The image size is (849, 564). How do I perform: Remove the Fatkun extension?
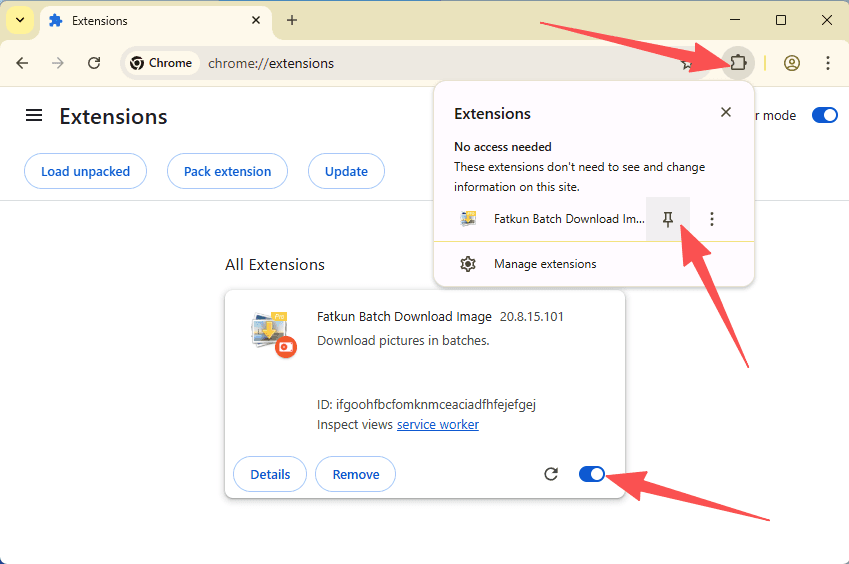pos(355,474)
